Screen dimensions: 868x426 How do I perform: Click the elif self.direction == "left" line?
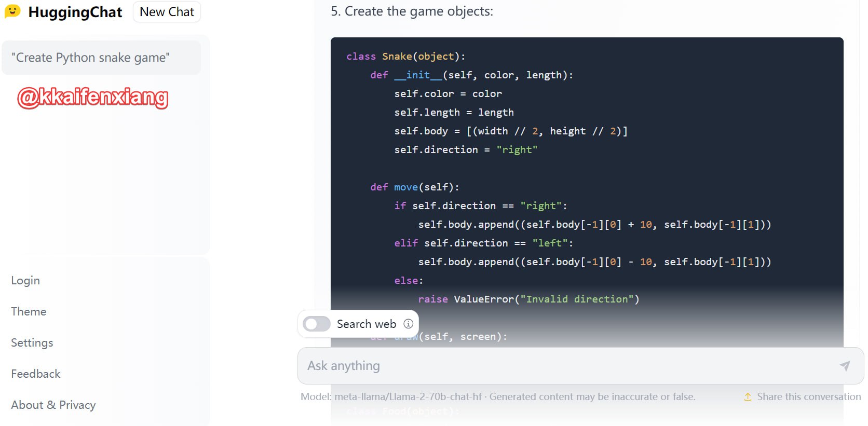pyautogui.click(x=484, y=243)
